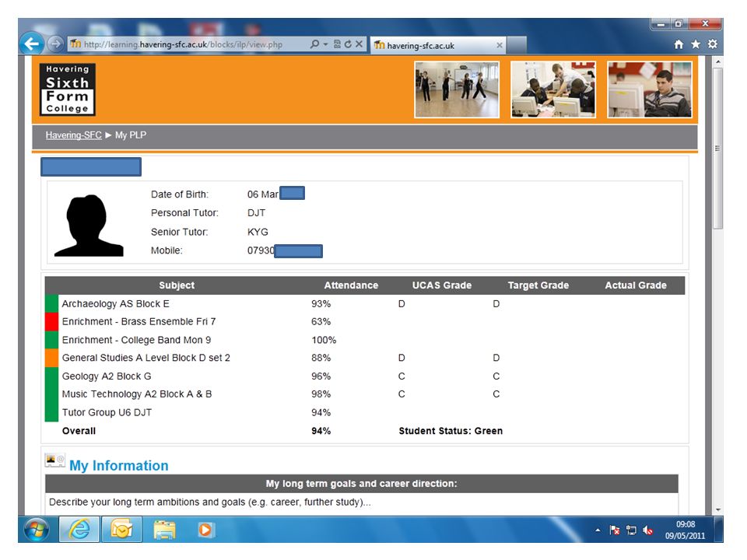Click the green status swatch for Archaeology
This screenshot has width=747, height=560.
click(x=51, y=304)
